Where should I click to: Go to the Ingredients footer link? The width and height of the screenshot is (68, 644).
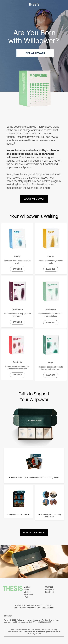click(28, 594)
